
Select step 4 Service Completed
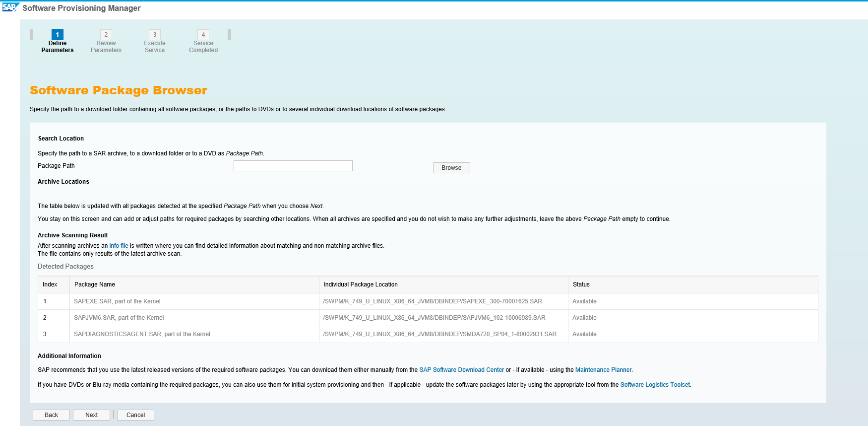point(203,42)
